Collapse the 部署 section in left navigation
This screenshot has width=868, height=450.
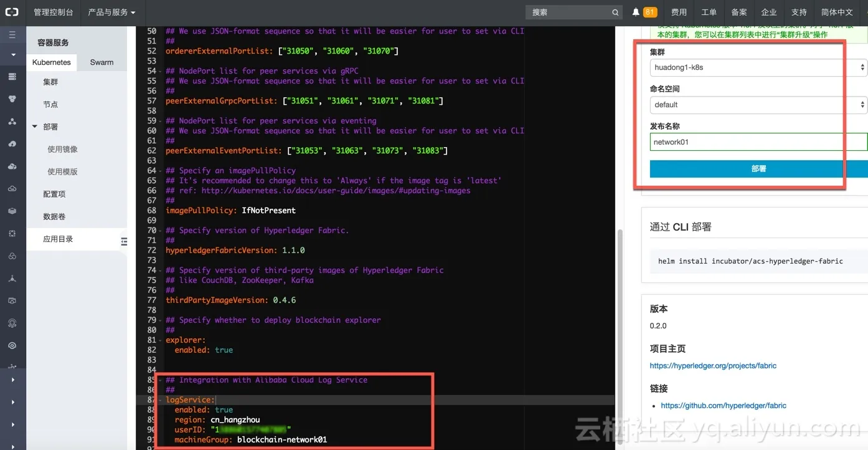point(35,125)
